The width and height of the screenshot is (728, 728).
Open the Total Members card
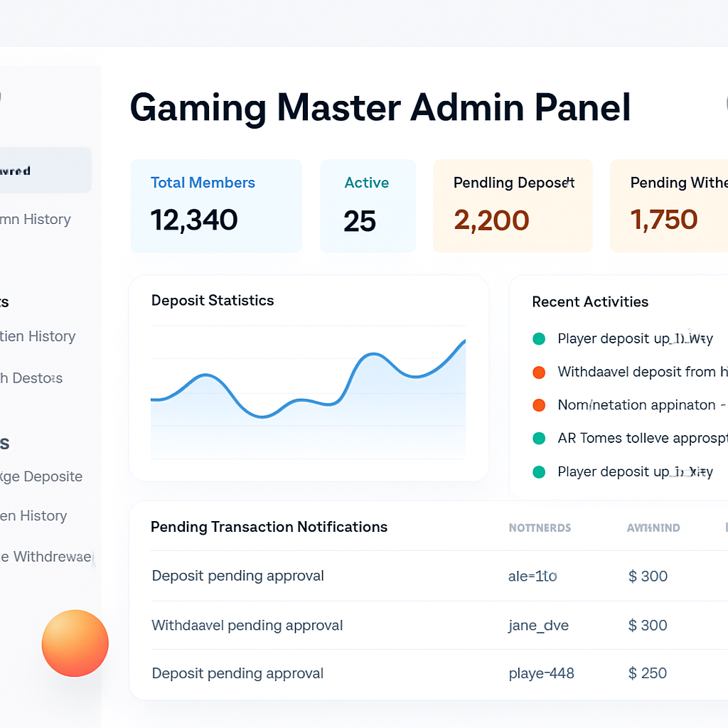coord(216,205)
